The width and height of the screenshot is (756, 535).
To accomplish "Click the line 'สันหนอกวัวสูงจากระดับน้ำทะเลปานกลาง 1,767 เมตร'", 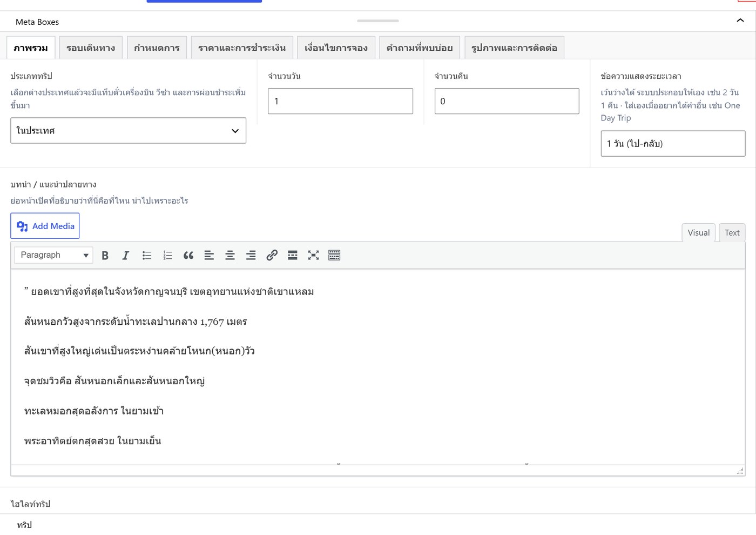I will (x=136, y=322).
